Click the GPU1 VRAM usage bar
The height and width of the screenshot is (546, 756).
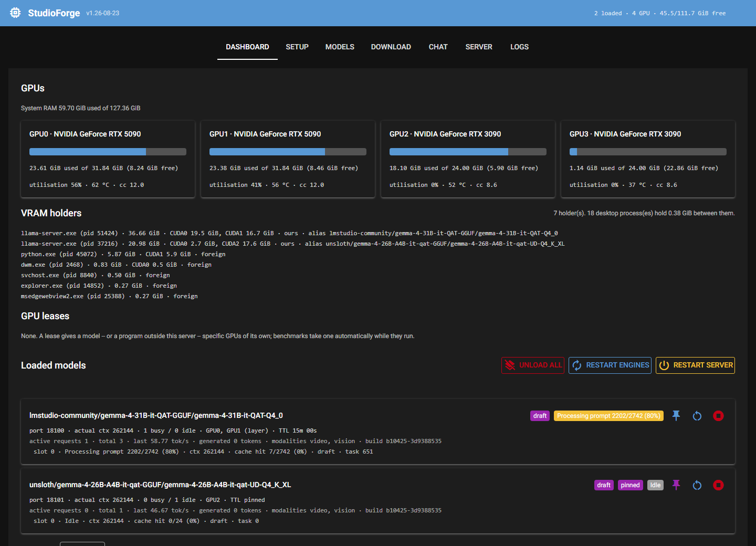[288, 152]
